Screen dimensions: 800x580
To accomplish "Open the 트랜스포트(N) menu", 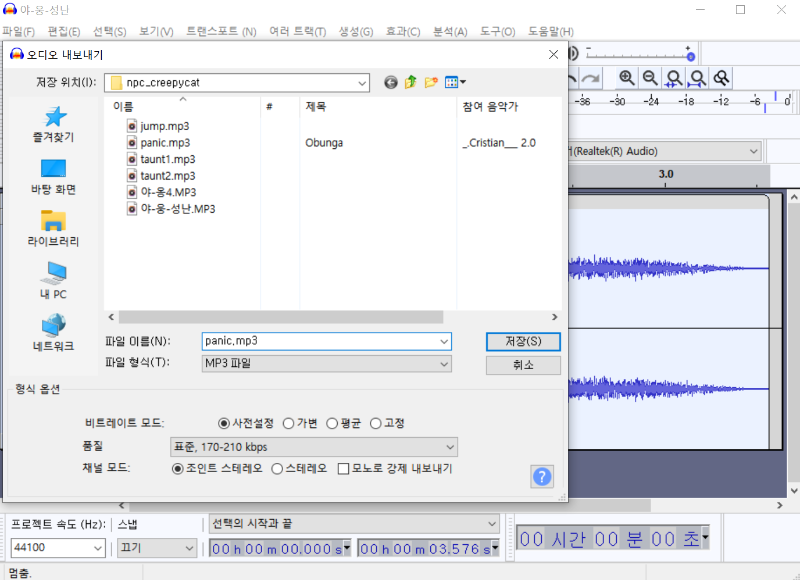I will click(x=221, y=32).
